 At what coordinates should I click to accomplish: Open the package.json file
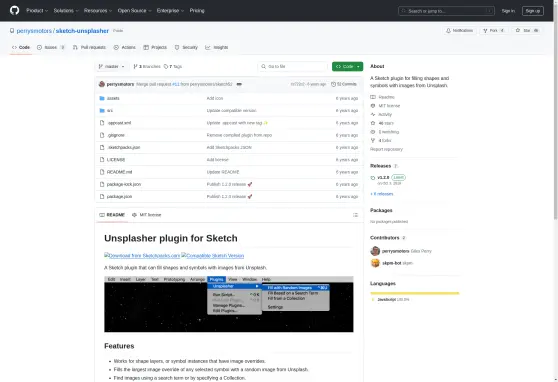tap(120, 197)
